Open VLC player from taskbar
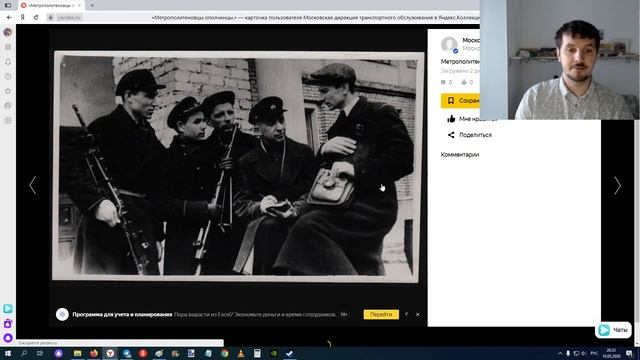 (x=241, y=353)
